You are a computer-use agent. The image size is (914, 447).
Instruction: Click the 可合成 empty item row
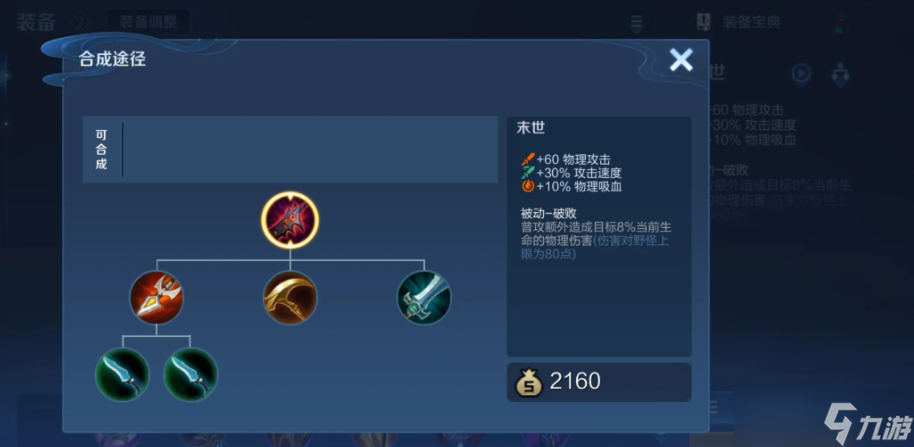coord(290,149)
